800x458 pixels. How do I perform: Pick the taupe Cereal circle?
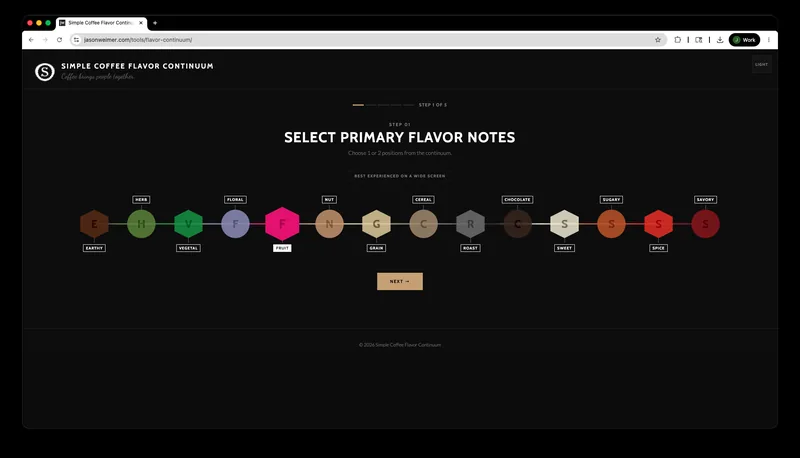coord(423,224)
